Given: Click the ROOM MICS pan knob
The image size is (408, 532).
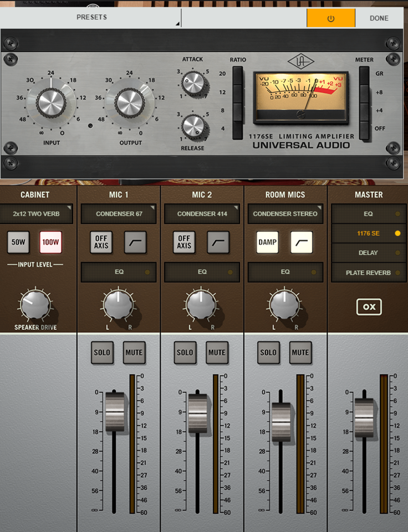Looking at the screenshot, I should (284, 304).
